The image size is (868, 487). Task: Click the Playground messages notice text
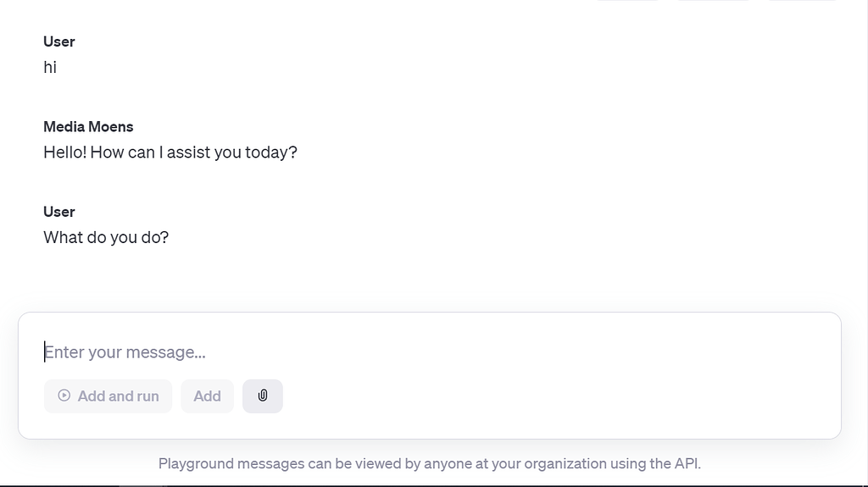[429, 463]
